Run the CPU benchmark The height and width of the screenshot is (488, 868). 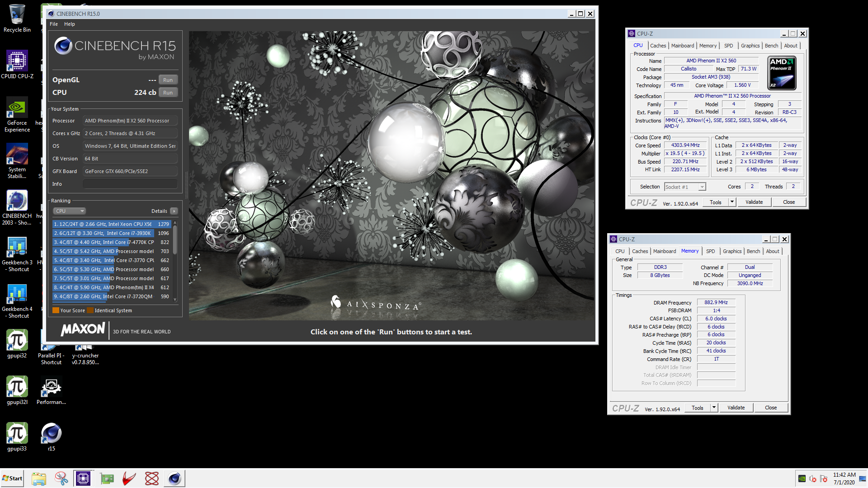point(168,93)
